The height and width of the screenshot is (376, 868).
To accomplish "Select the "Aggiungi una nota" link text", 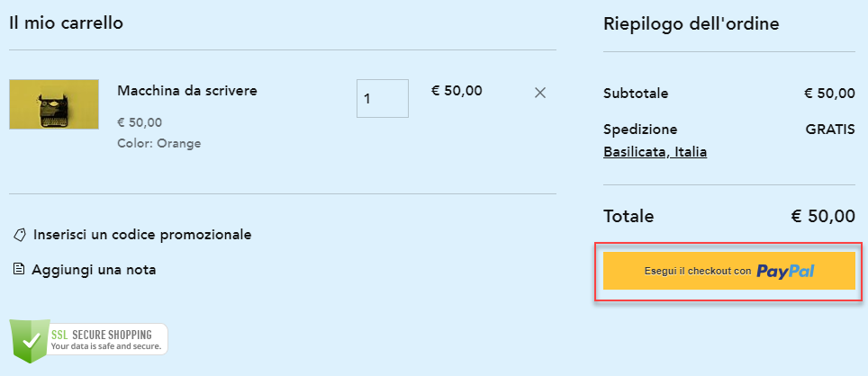I will point(94,269).
